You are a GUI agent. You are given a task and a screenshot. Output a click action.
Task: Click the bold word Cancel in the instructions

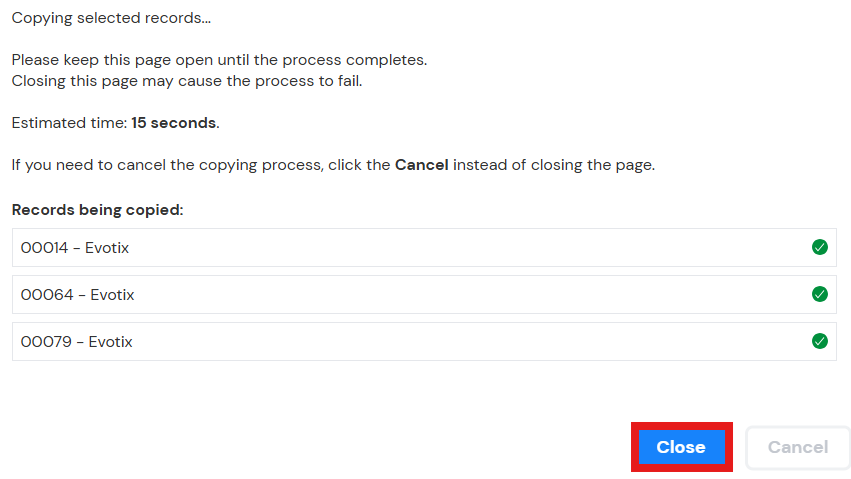click(x=422, y=165)
